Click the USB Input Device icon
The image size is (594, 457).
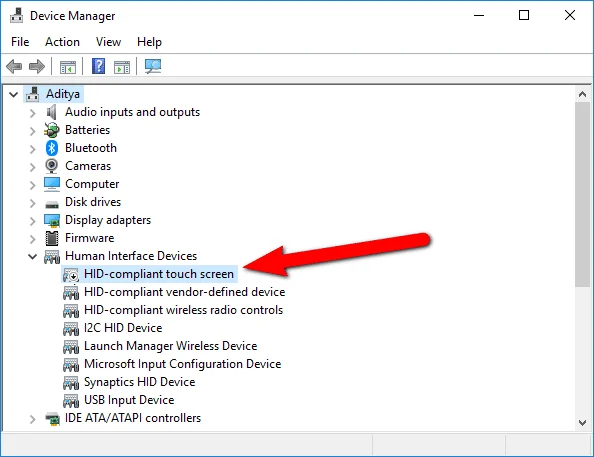(70, 401)
